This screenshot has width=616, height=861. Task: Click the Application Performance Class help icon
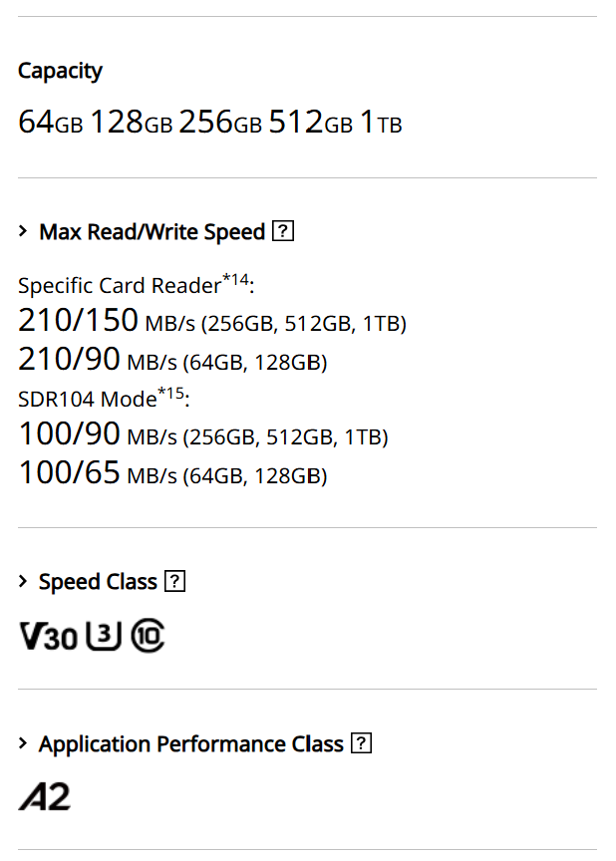[x=361, y=744]
